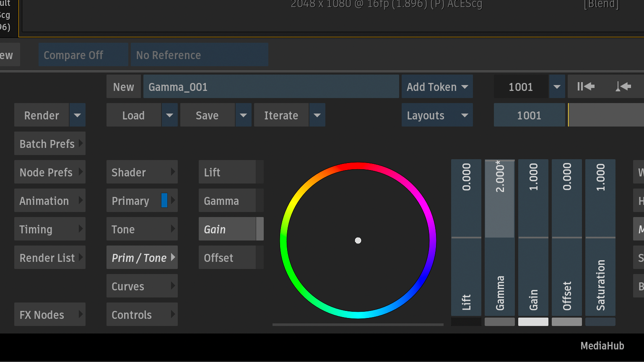Open the Render List
This screenshot has height=362, width=644.
coord(50,257)
